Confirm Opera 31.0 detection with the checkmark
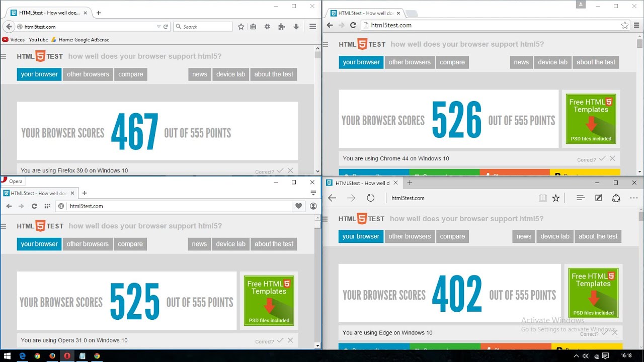This screenshot has height=362, width=644. [x=280, y=340]
